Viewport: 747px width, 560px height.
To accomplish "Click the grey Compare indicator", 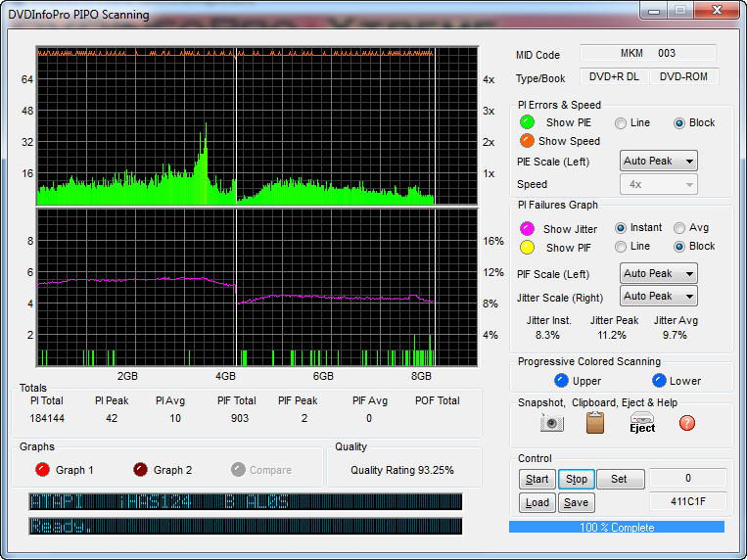I will [x=238, y=470].
